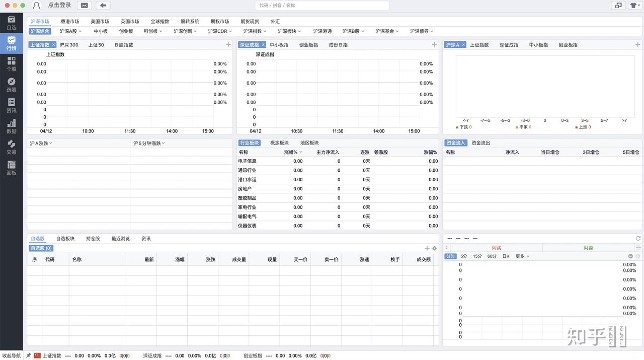Select the 沪深300 index tab

click(x=69, y=45)
